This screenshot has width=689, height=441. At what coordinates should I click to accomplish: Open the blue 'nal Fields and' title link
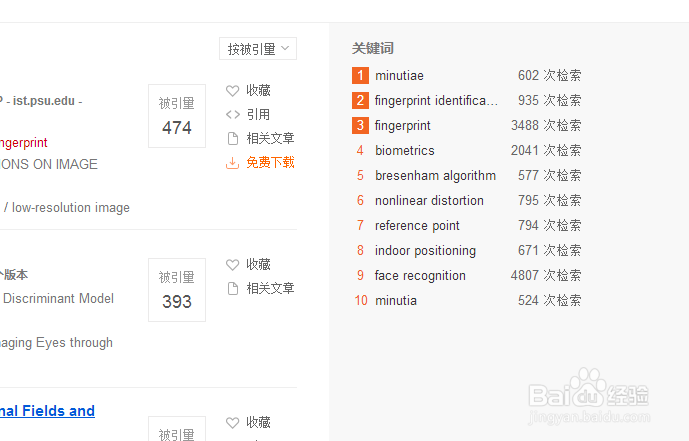[x=48, y=411]
